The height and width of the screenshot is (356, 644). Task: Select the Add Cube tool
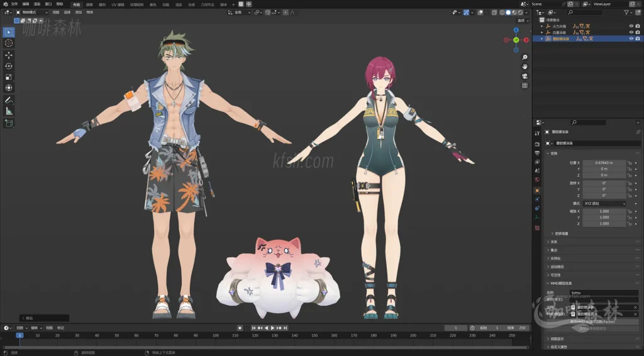(x=9, y=123)
